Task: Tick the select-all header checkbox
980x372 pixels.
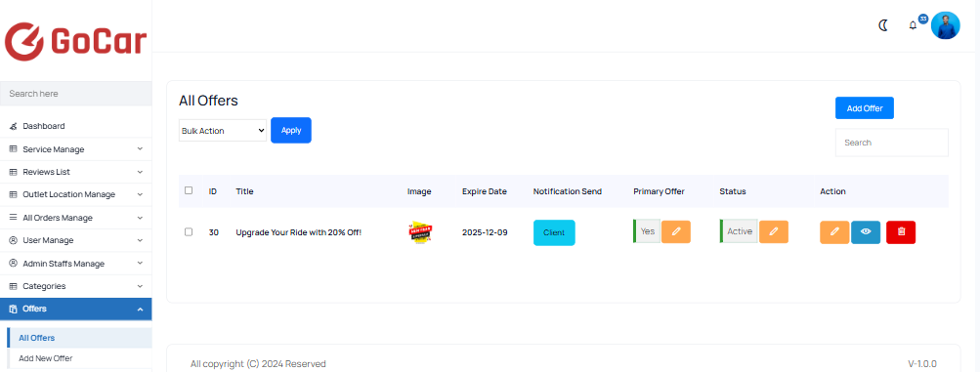Action: tap(189, 190)
